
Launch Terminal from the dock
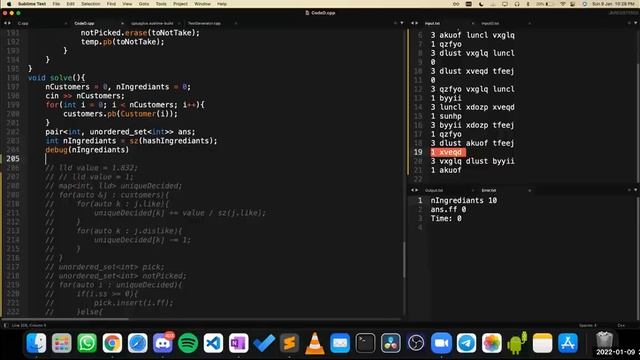(x=365, y=343)
